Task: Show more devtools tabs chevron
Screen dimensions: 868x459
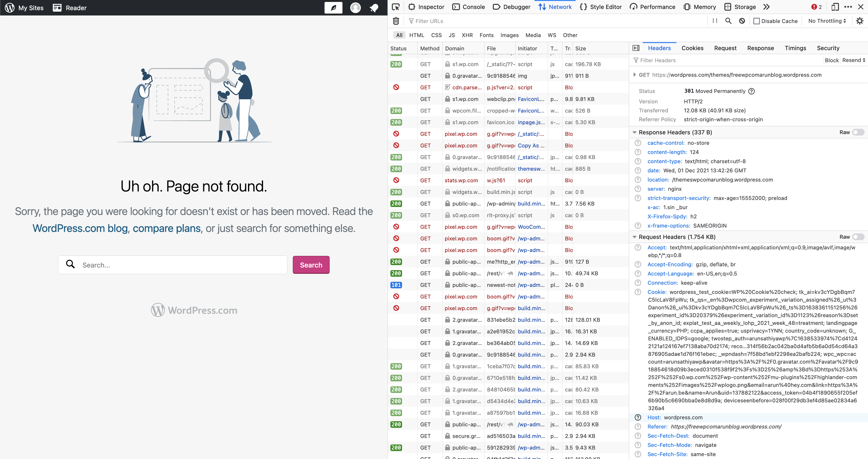Action: pyautogui.click(x=767, y=7)
